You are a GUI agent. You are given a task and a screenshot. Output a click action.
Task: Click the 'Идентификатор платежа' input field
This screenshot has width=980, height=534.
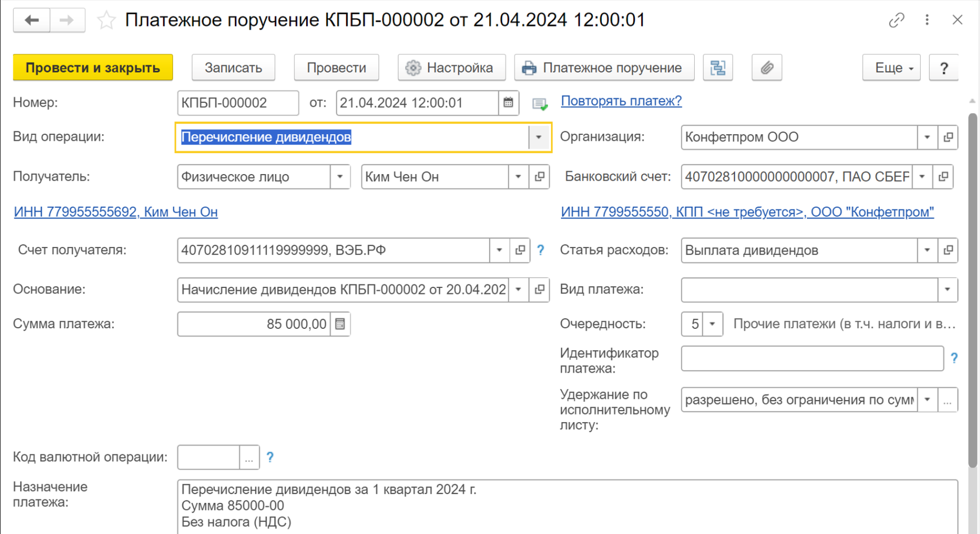812,358
